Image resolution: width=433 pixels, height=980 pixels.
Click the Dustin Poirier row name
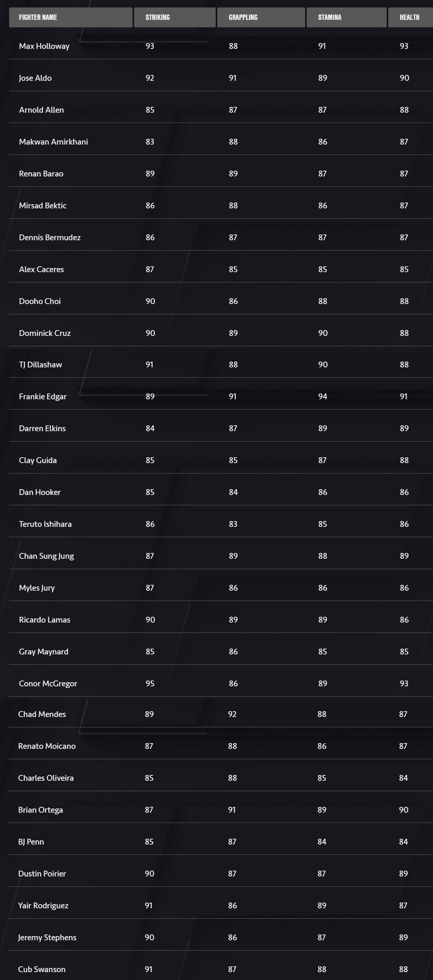[42, 874]
